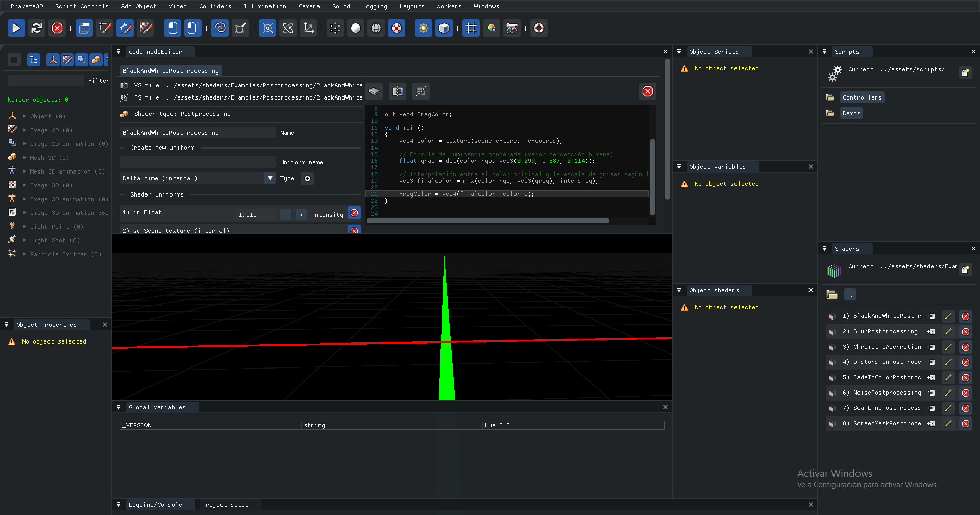
Task: Click the color wheel icon in the toolbar
Action: click(491, 28)
